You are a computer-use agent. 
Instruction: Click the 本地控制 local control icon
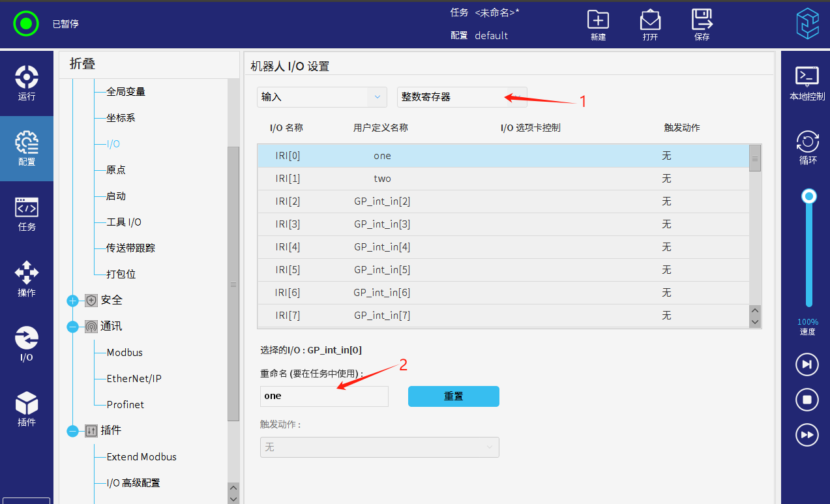(807, 83)
